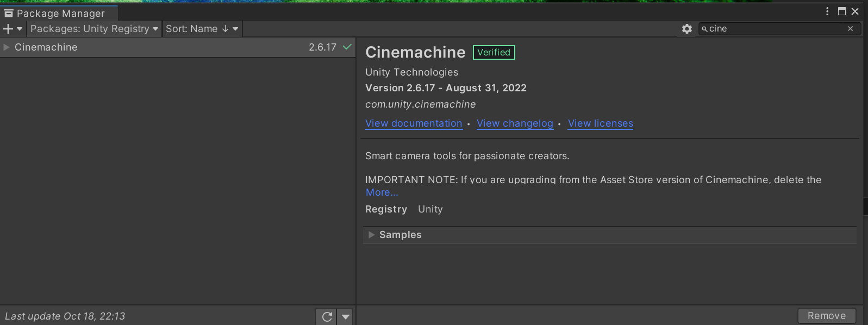
Task: Click the 2.6.17 version number in list
Action: (x=323, y=47)
